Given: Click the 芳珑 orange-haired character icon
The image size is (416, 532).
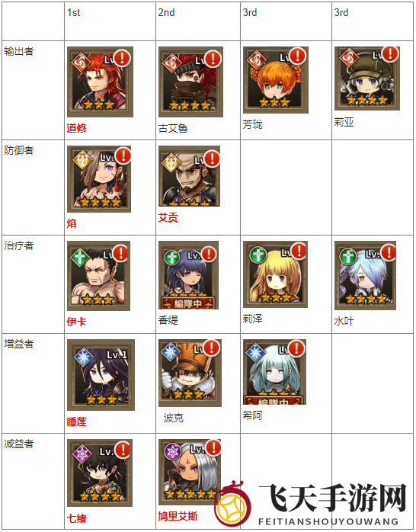Looking at the screenshot, I should coord(276,80).
